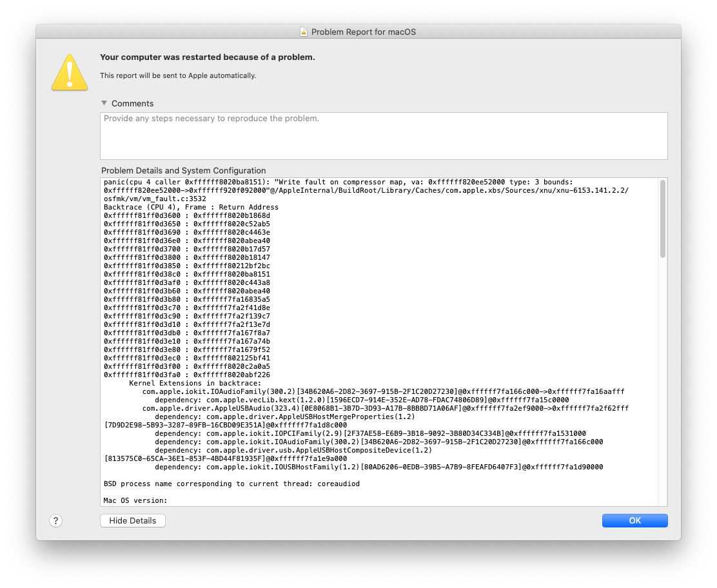The image size is (717, 588).
Task: Open help with the question mark button
Action: tap(56, 520)
